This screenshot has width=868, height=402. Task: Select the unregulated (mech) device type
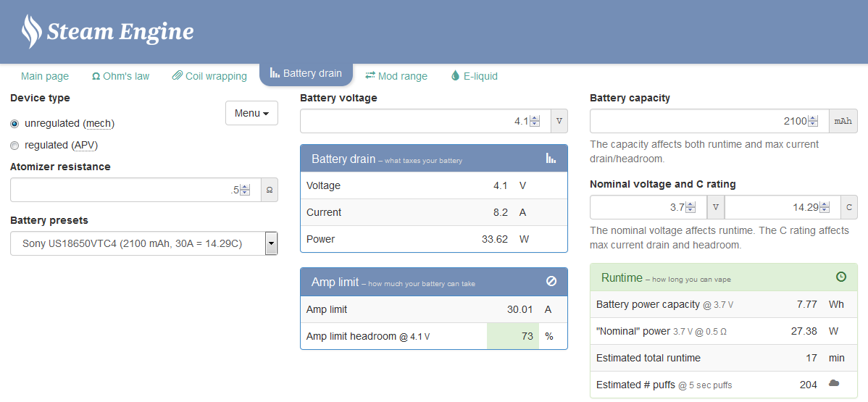coord(14,124)
